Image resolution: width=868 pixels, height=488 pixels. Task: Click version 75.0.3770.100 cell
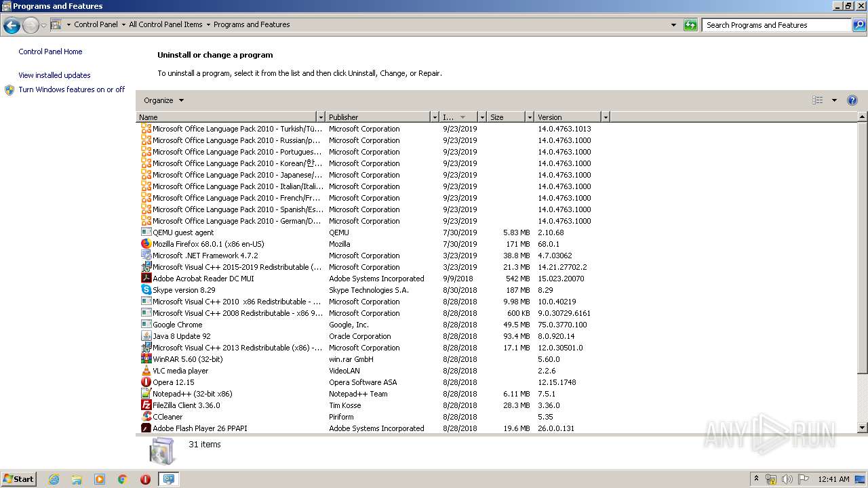pyautogui.click(x=562, y=325)
